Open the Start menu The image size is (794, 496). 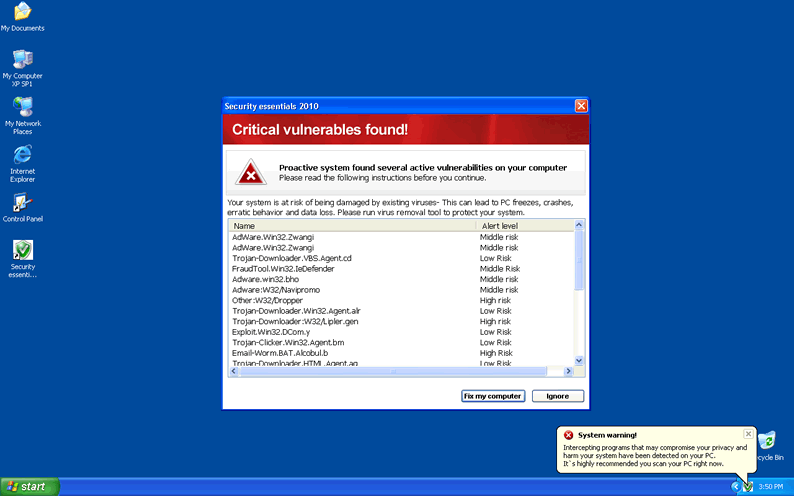(29, 487)
